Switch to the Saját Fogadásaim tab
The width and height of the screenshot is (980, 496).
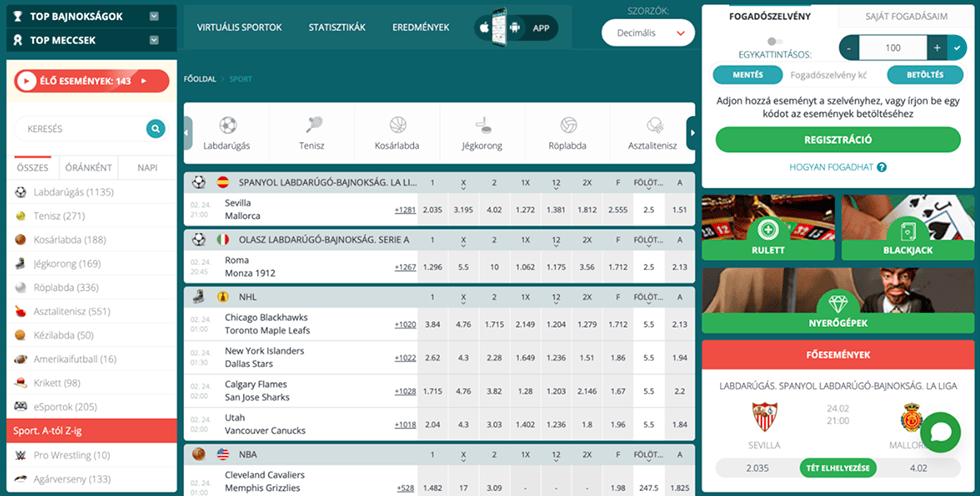[x=907, y=16]
